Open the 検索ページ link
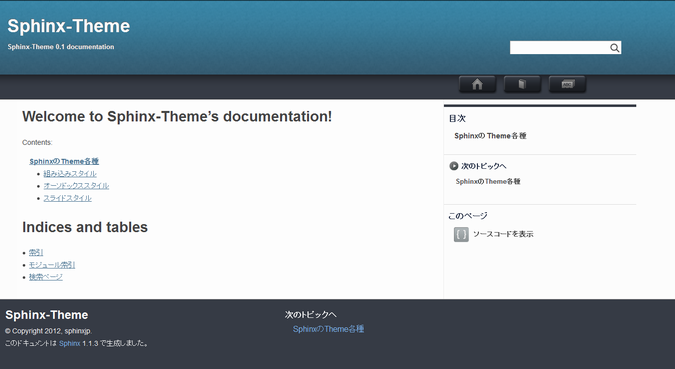The width and height of the screenshot is (675, 369). [46, 277]
